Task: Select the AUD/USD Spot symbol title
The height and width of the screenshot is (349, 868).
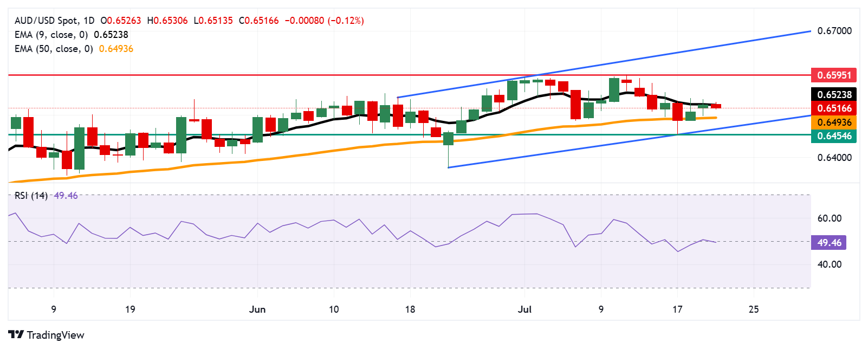Action: point(54,21)
